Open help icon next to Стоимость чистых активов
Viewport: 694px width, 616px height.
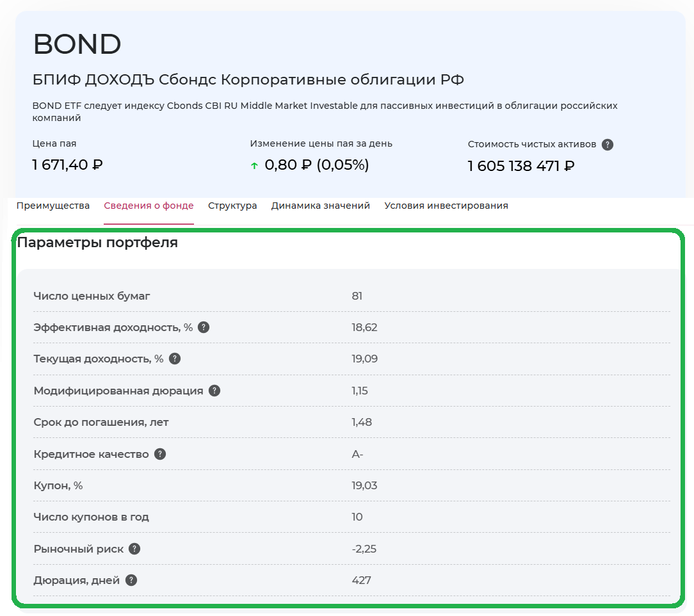point(607,145)
